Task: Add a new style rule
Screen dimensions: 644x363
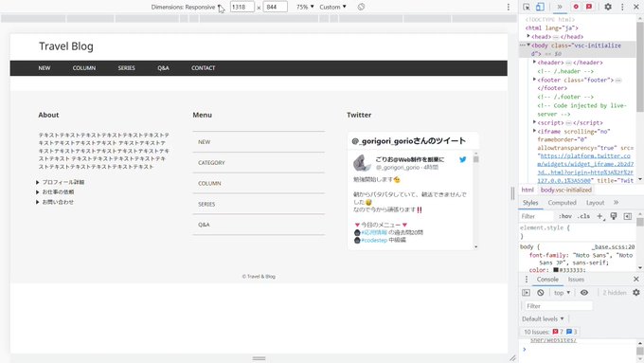Action: click(600, 216)
